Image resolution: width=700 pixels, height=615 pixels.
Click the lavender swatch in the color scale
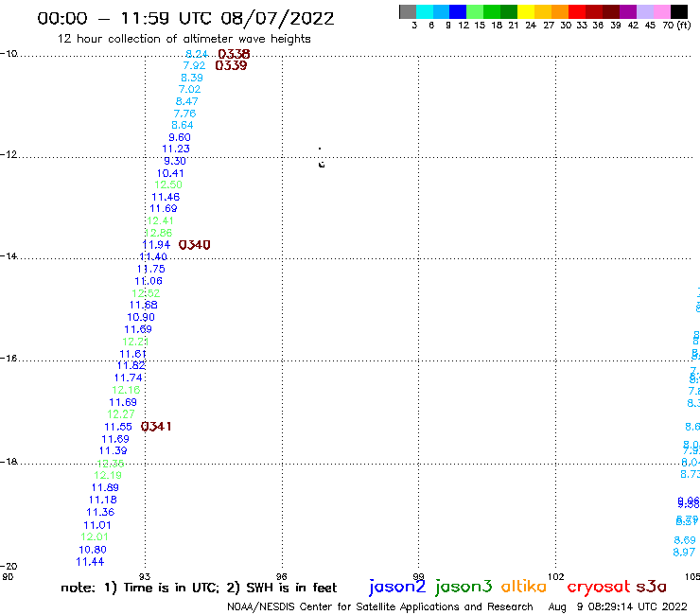tap(644, 11)
